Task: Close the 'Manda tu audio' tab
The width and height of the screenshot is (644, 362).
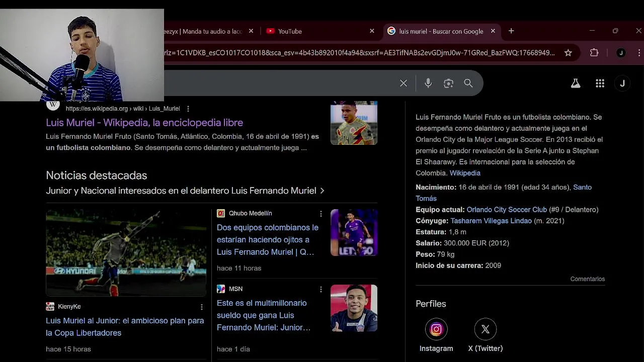Action: (x=251, y=31)
